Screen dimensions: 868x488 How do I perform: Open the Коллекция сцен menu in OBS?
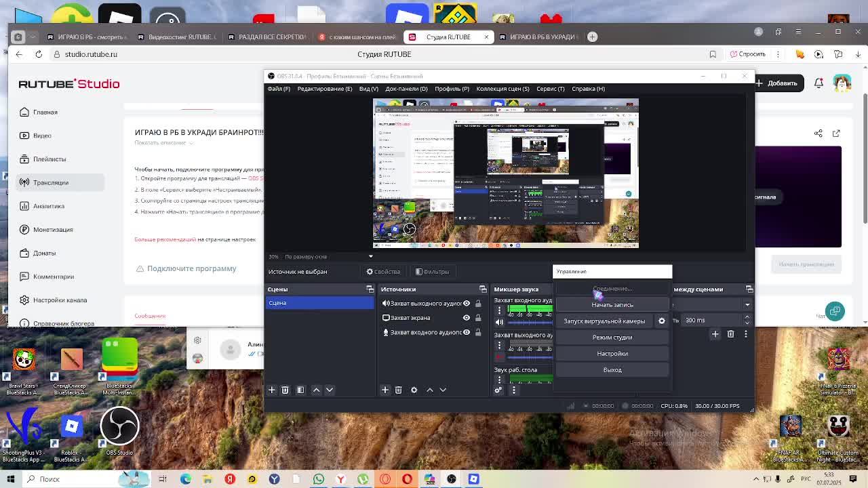tap(502, 89)
